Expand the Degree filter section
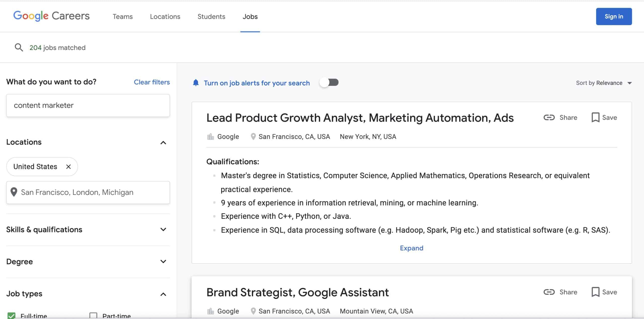Screen dimensions: 644x319 [163, 261]
